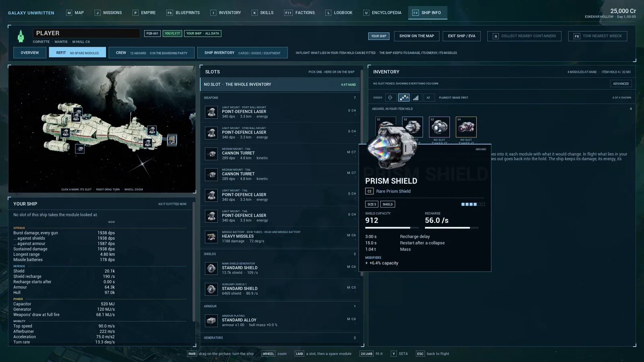This screenshot has width=644, height=362.
Task: Click the Your Ship · All Data tag
Action: 203,33
